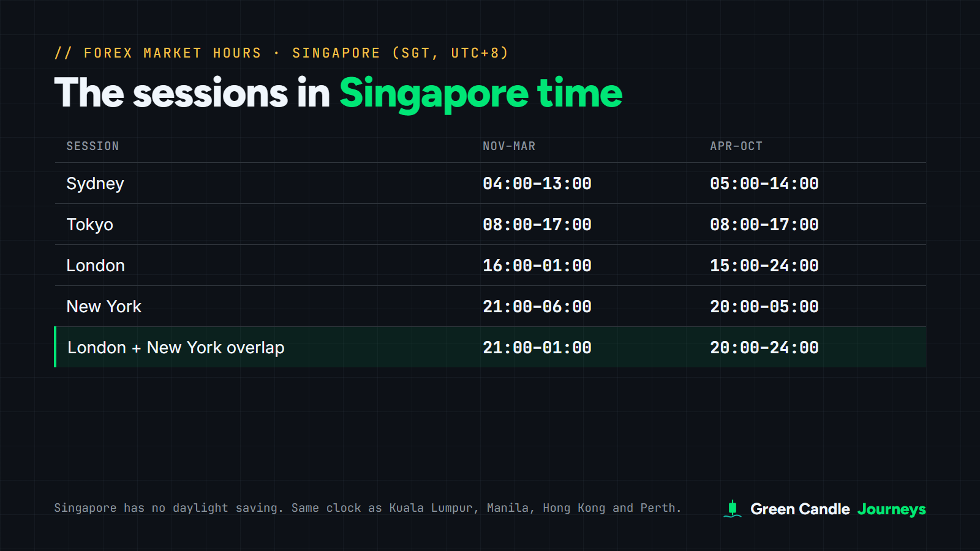This screenshot has width=980, height=551.
Task: Click the New York session name
Action: pos(104,307)
